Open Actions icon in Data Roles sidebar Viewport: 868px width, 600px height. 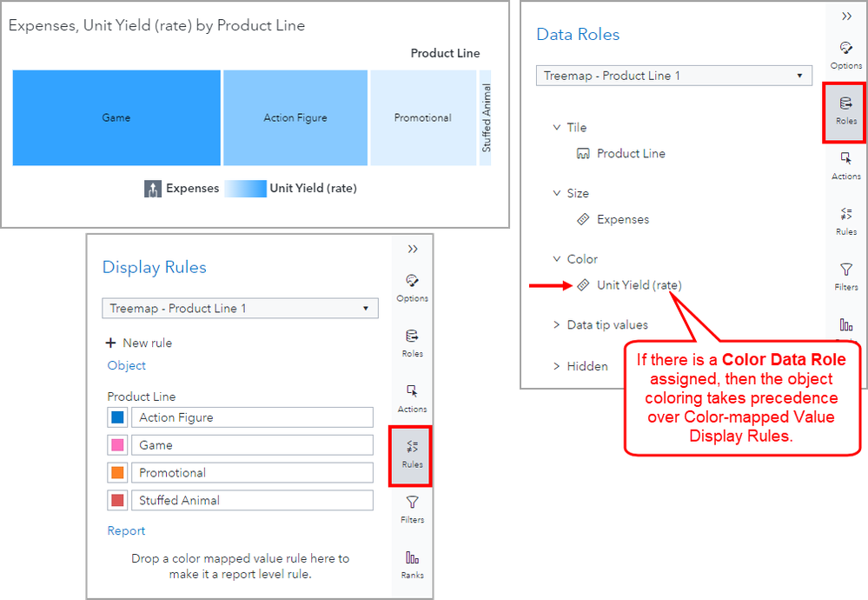click(845, 164)
